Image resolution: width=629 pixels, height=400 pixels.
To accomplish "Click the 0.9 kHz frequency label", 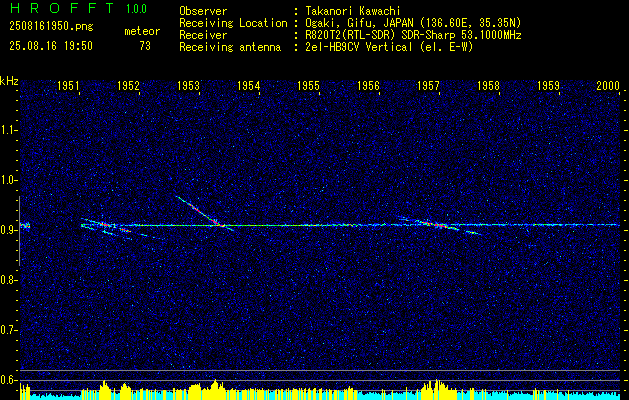I will pyautogui.click(x=8, y=230).
